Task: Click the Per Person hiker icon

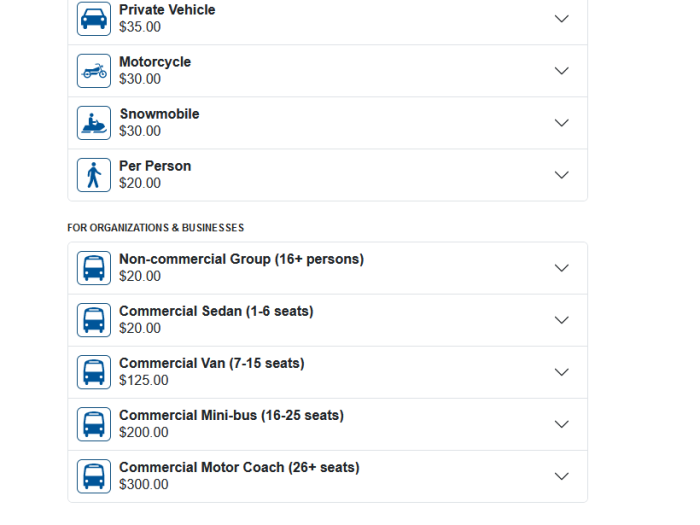Action: tap(94, 175)
